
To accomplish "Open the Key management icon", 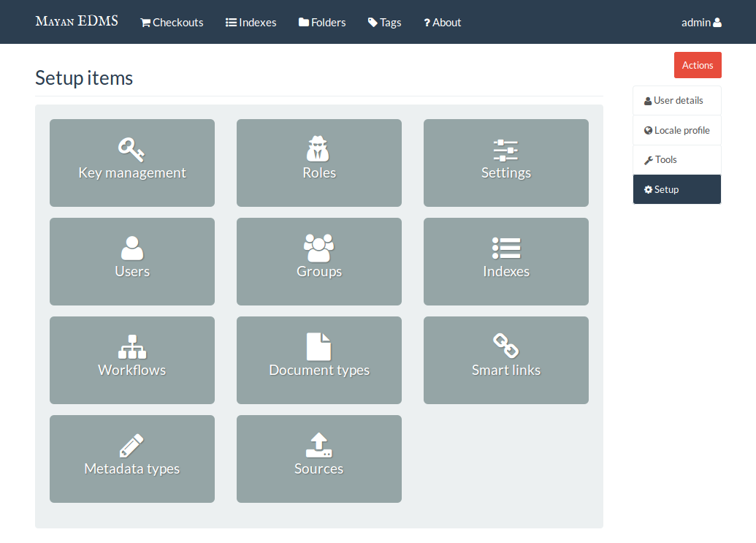I will [x=131, y=149].
